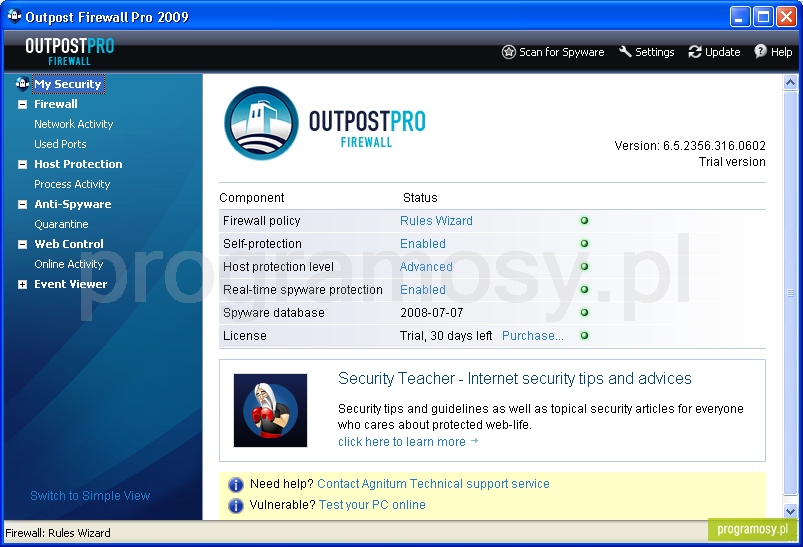Click the green status dot for Firewall policy
The image size is (803, 547).
pos(584,221)
